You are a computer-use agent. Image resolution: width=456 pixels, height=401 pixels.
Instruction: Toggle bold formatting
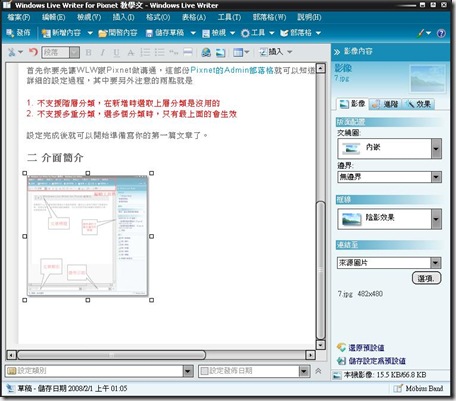pos(88,52)
